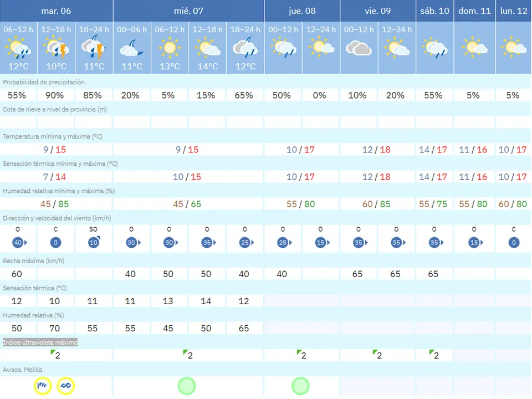Click the vie. 09 00–12 h overcast clouds icon

point(359,48)
